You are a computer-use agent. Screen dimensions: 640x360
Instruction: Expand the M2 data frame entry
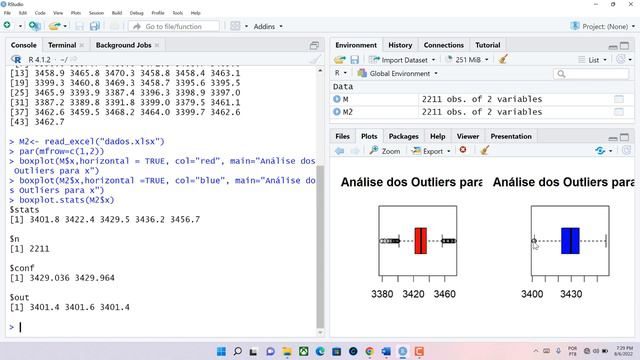(337, 111)
